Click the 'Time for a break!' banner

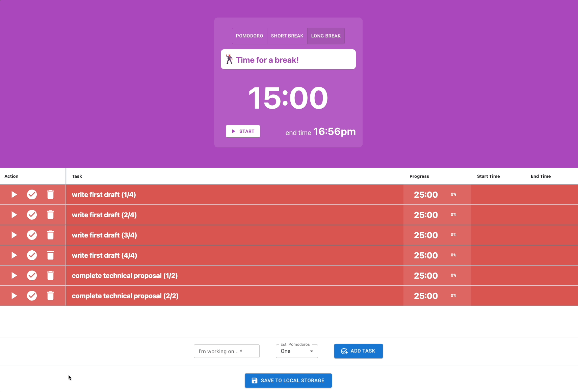(x=288, y=59)
